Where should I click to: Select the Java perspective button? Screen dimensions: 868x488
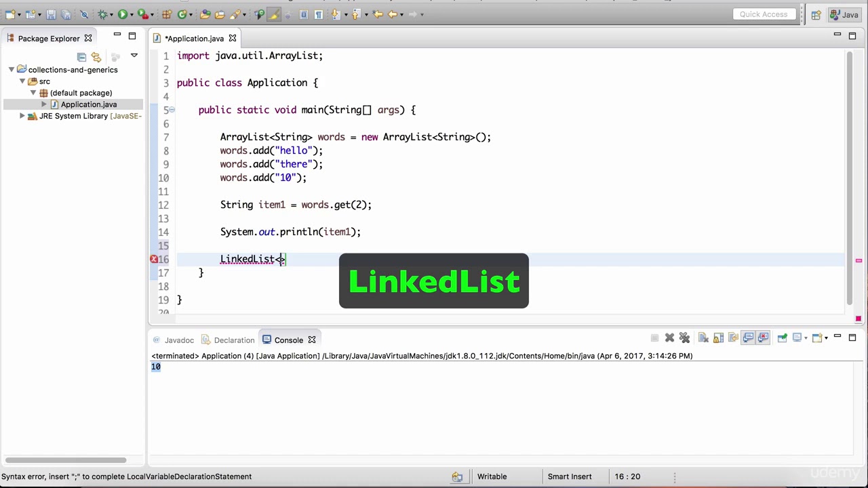click(845, 14)
